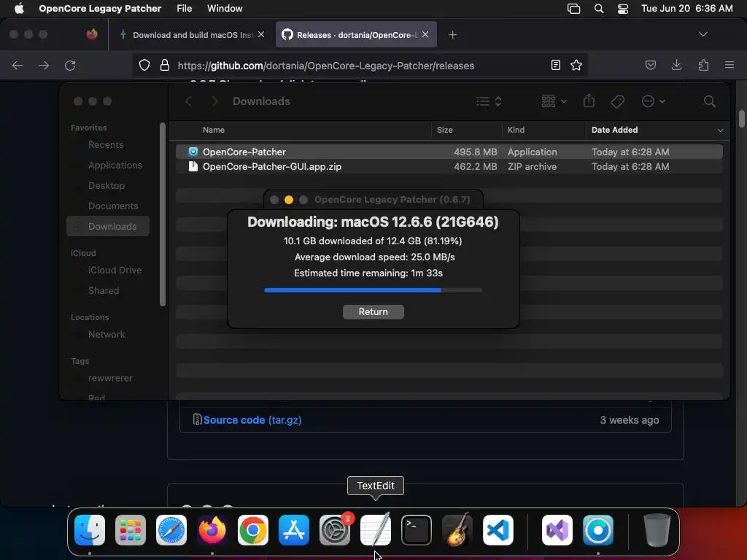The height and width of the screenshot is (560, 747).
Task: Click the date and time in menu bar
Action: [x=686, y=9]
